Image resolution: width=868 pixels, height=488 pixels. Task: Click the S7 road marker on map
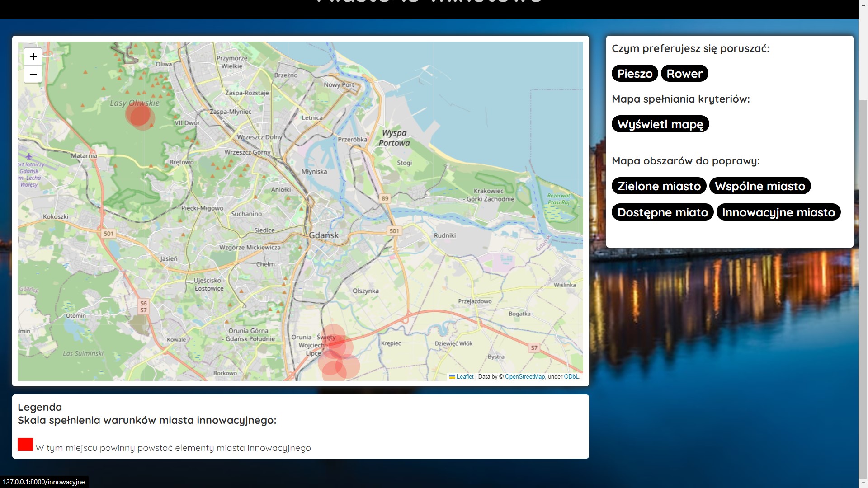(x=534, y=348)
